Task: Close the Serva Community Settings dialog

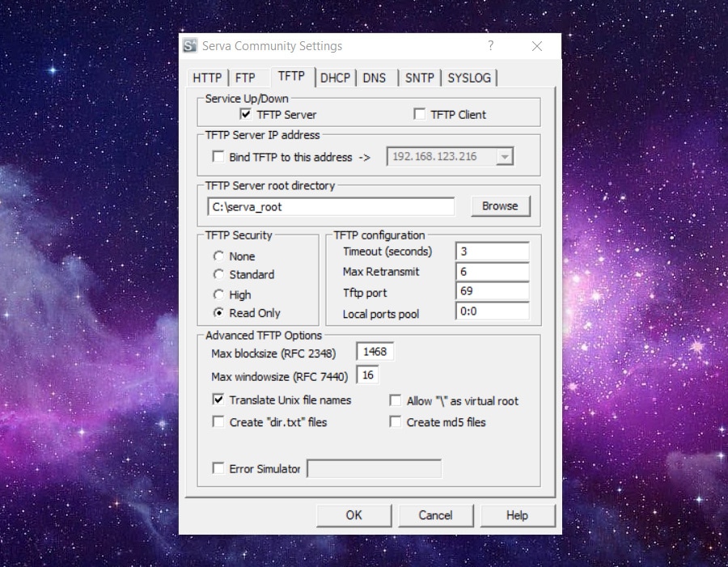Action: pyautogui.click(x=537, y=46)
